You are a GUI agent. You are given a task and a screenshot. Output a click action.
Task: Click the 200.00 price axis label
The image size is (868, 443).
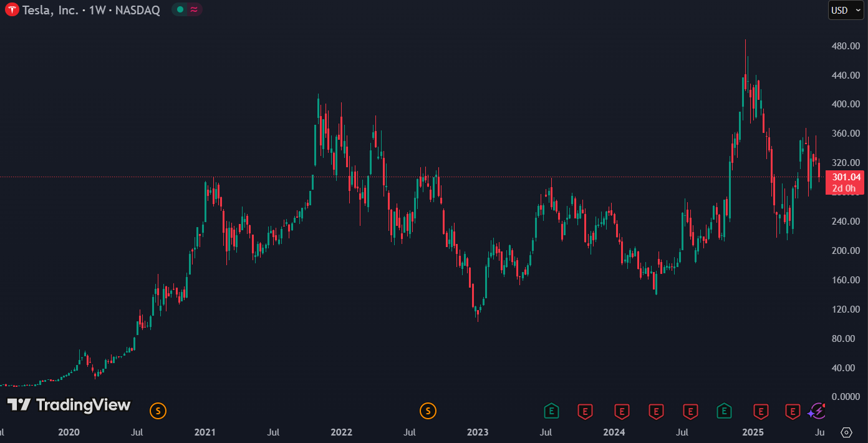(846, 251)
